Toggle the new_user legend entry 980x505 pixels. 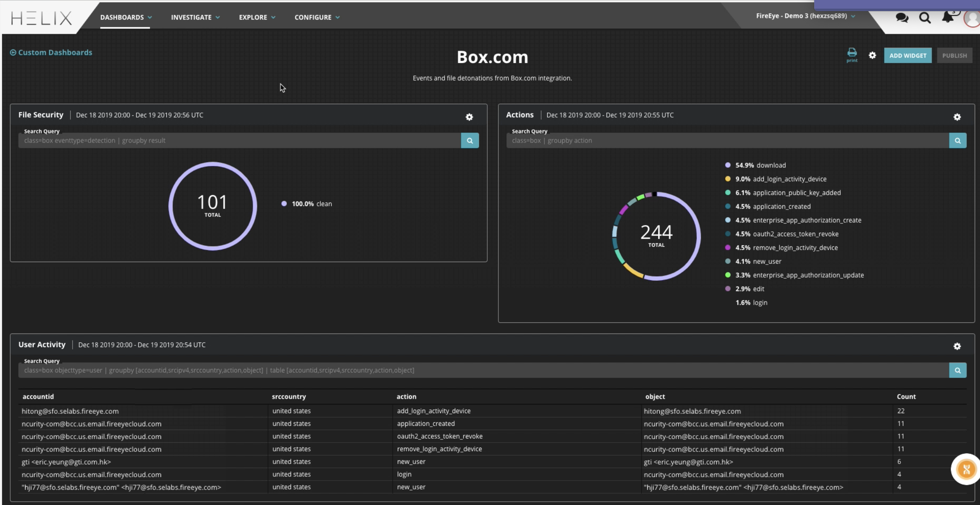753,261
